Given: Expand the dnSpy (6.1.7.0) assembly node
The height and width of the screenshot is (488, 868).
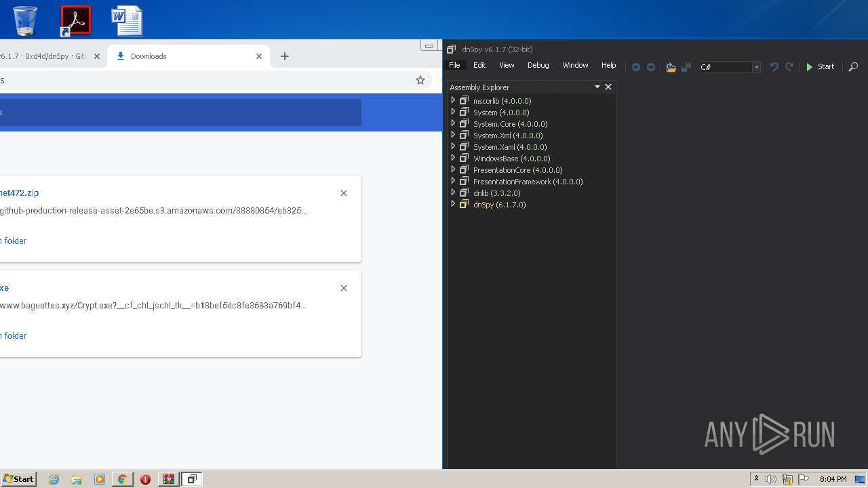Looking at the screenshot, I should tap(453, 204).
